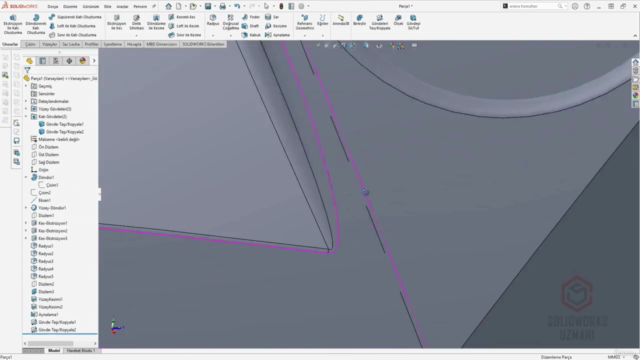The width and height of the screenshot is (640, 360).
Task: Open the Pencere menu
Action: [x=140, y=7]
